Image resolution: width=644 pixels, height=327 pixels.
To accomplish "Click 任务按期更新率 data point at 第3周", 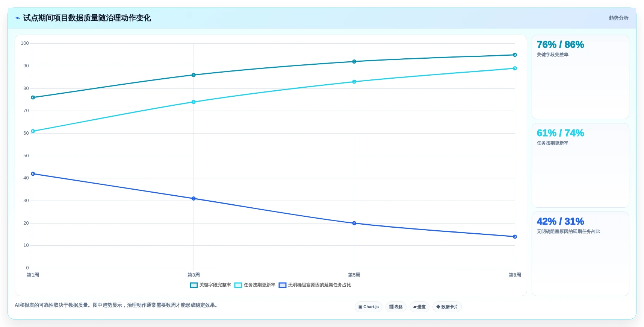I will pos(194,102).
